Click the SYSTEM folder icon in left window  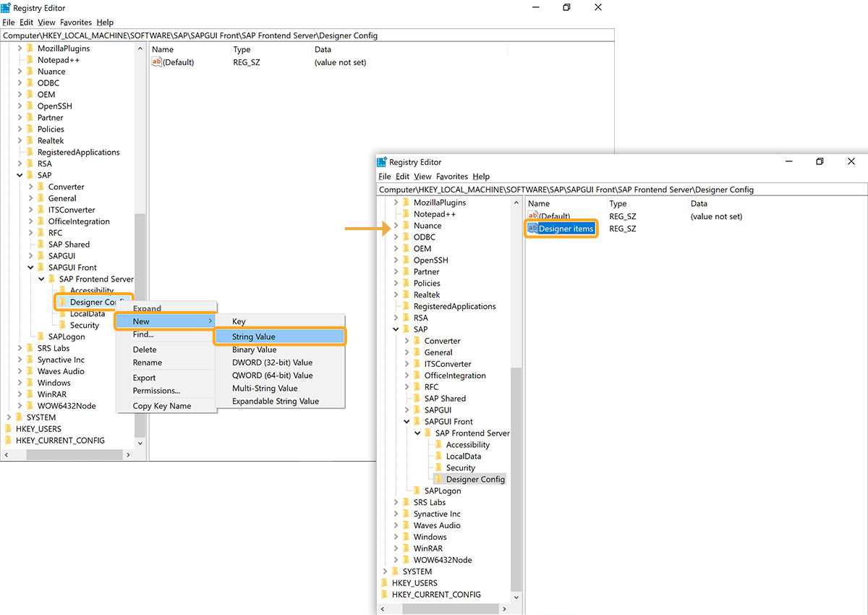[20, 417]
